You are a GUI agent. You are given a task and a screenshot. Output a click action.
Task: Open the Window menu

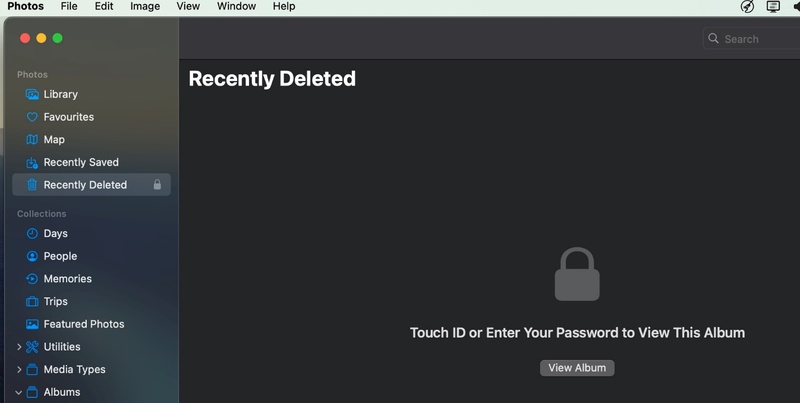click(236, 6)
